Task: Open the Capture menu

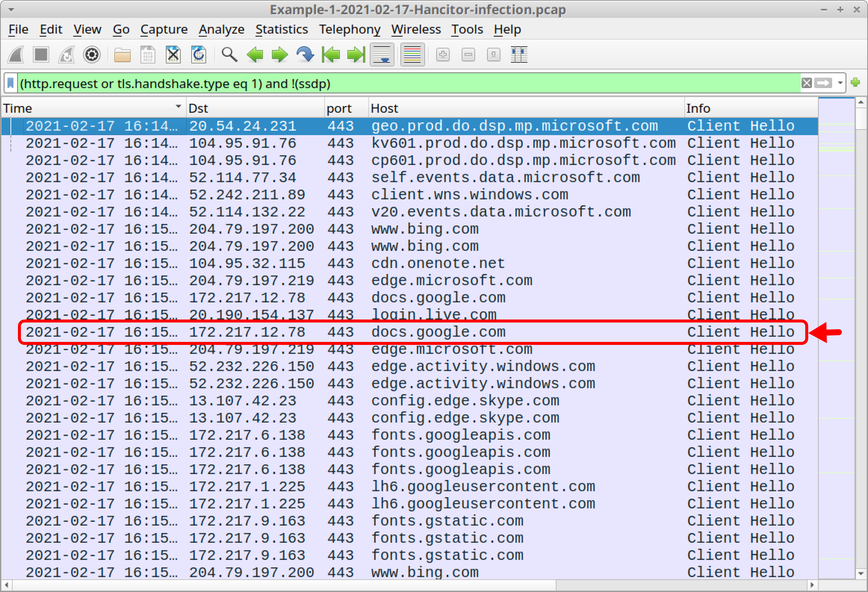Action: pyautogui.click(x=164, y=29)
